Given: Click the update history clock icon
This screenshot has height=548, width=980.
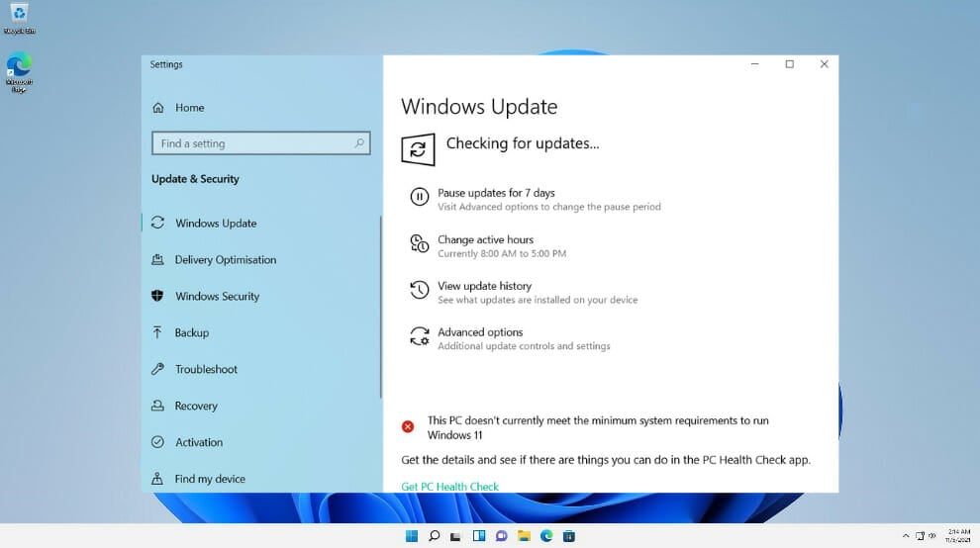Looking at the screenshot, I should [420, 289].
